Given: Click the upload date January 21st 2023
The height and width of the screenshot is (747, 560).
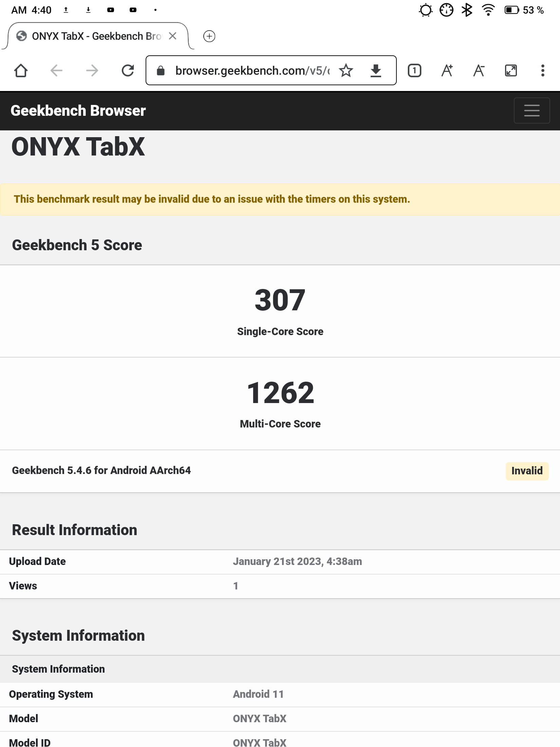Looking at the screenshot, I should click(297, 562).
